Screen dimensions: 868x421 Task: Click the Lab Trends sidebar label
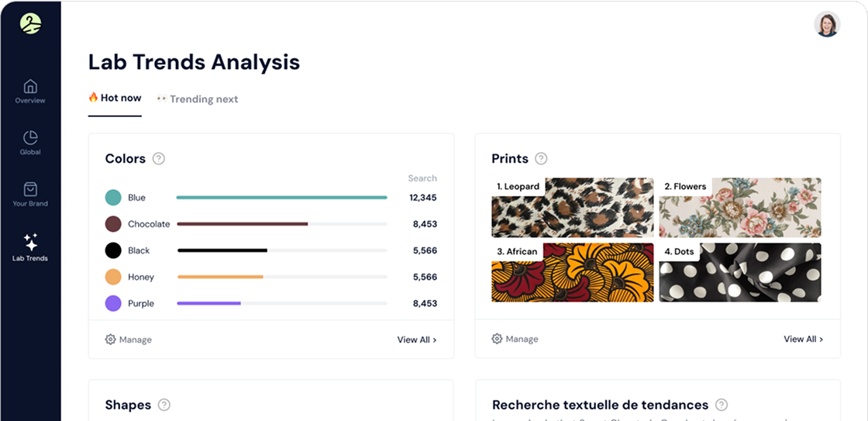(x=30, y=258)
